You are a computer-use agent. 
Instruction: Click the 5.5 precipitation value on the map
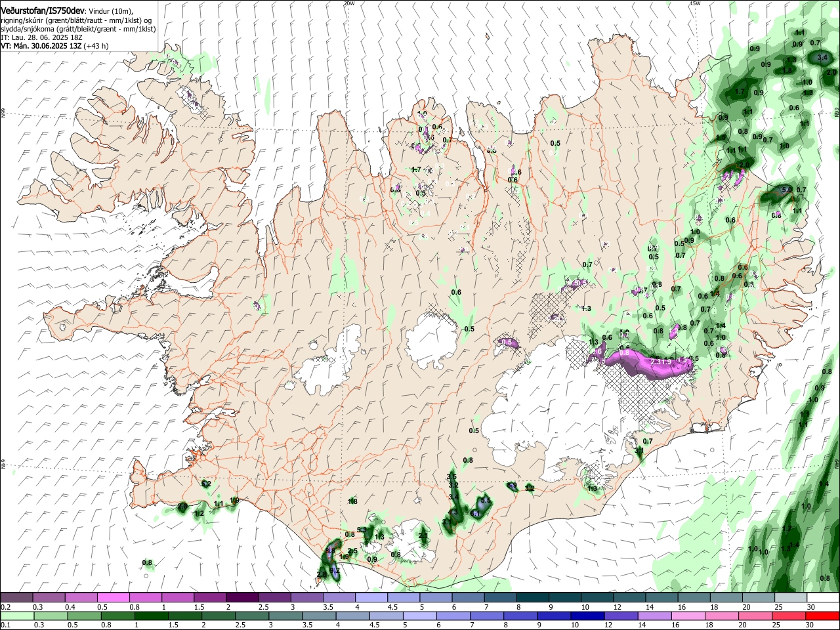(x=486, y=500)
